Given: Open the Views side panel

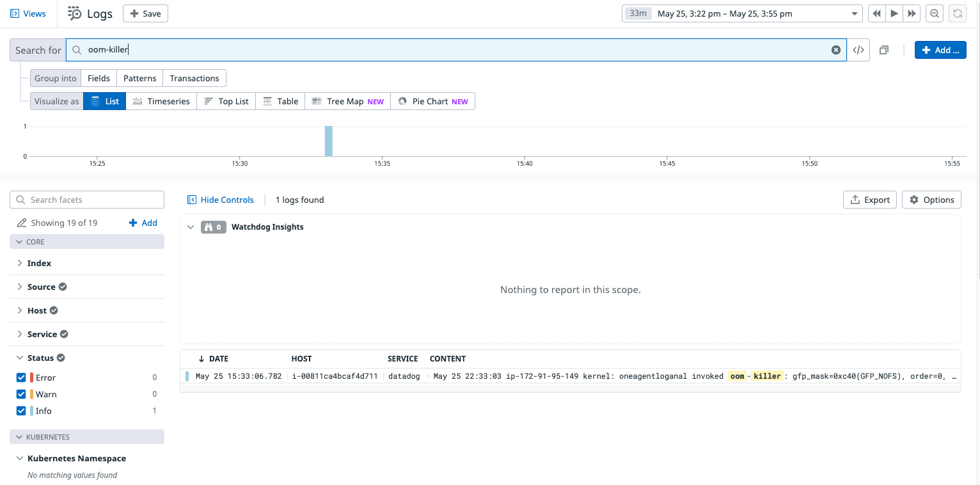Looking at the screenshot, I should tap(28, 13).
